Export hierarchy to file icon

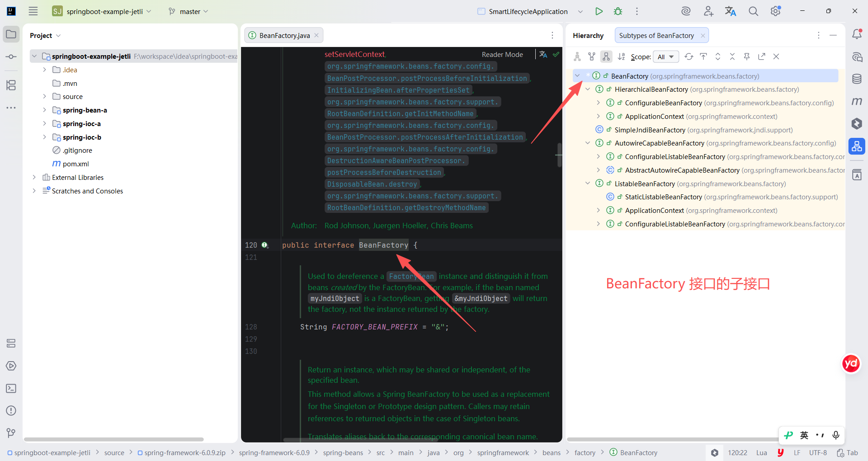click(x=762, y=56)
